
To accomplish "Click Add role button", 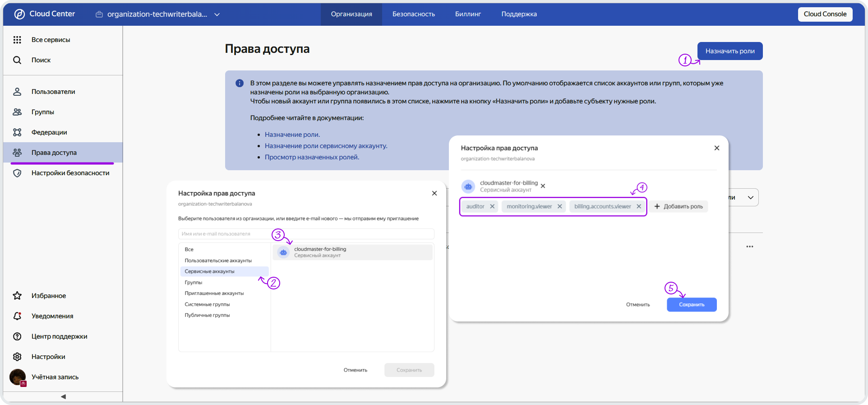I will point(679,206).
